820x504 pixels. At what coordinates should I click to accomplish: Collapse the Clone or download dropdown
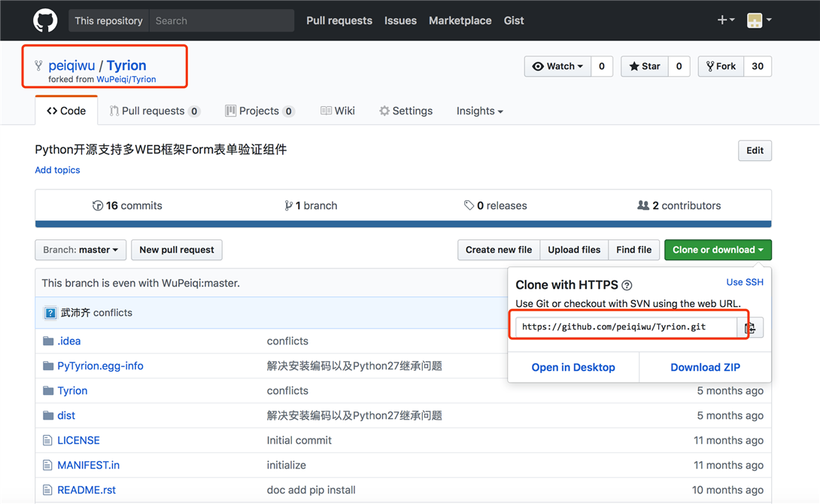pos(718,250)
